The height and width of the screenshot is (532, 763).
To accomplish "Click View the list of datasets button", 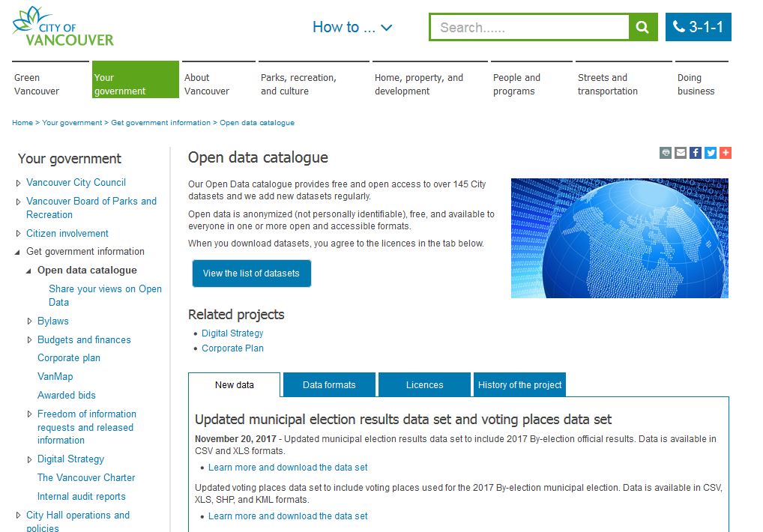I will [252, 273].
